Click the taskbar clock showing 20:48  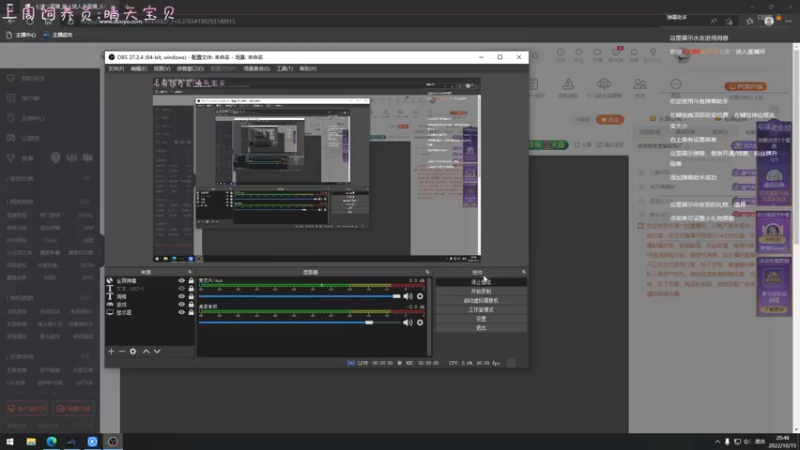782,442
